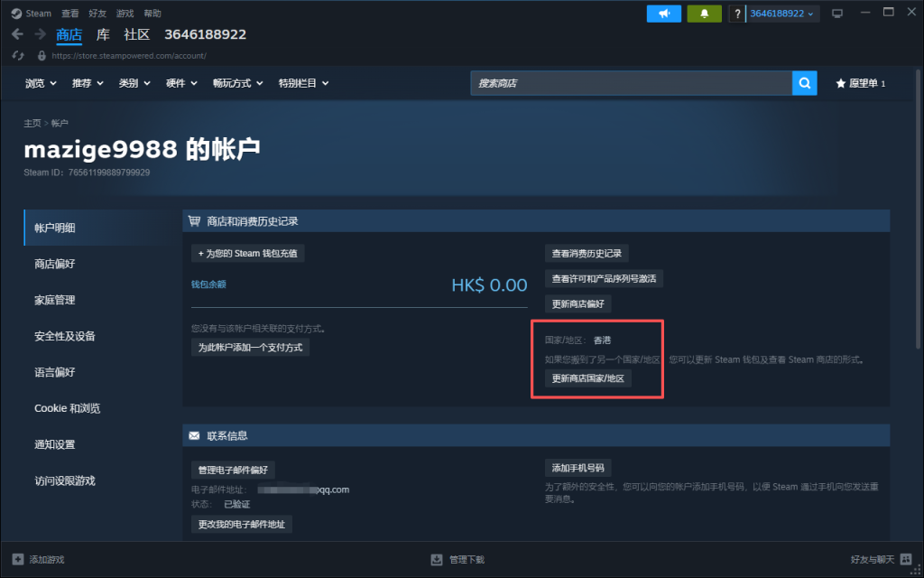
Task: Click the page reload icon
Action: [17, 55]
